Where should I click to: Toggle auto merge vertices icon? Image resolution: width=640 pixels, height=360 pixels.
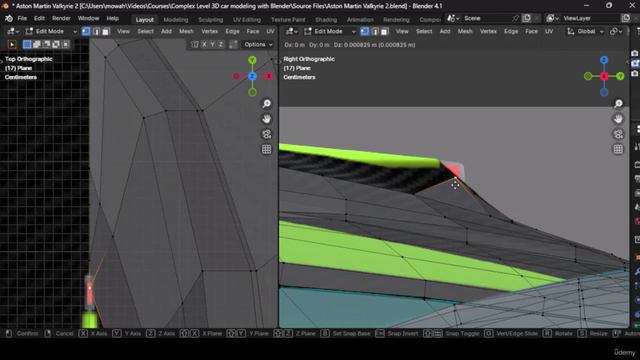click(x=233, y=44)
